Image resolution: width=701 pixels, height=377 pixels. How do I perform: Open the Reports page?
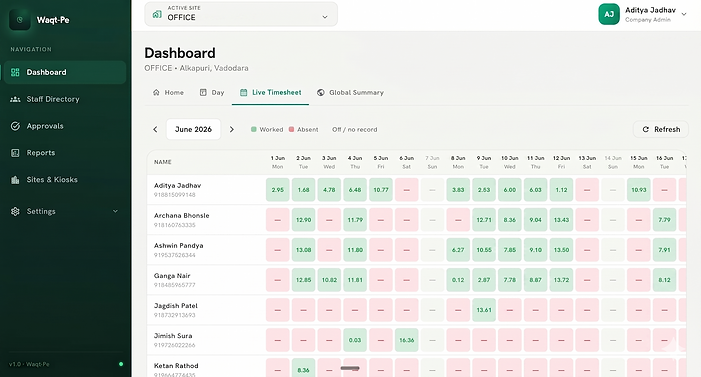65,153
